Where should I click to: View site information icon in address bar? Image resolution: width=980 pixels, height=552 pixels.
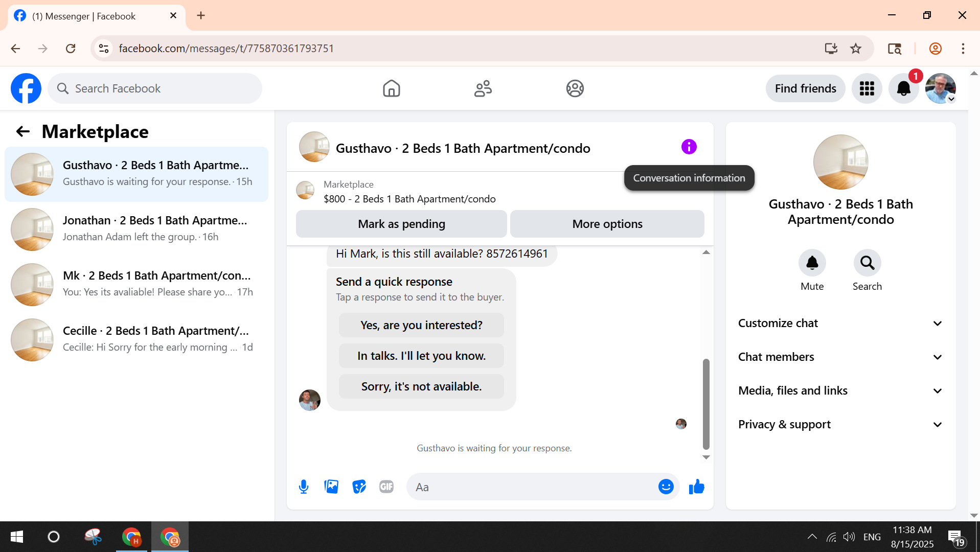click(104, 49)
